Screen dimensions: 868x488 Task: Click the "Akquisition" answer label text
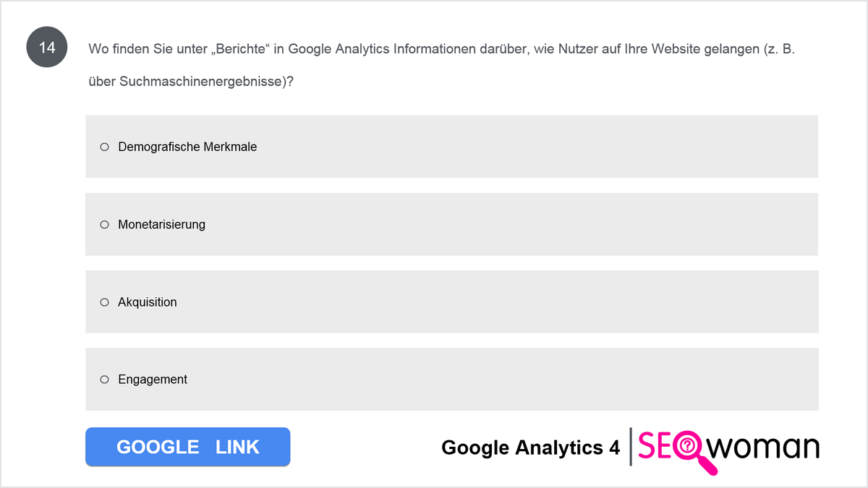pyautogui.click(x=147, y=302)
